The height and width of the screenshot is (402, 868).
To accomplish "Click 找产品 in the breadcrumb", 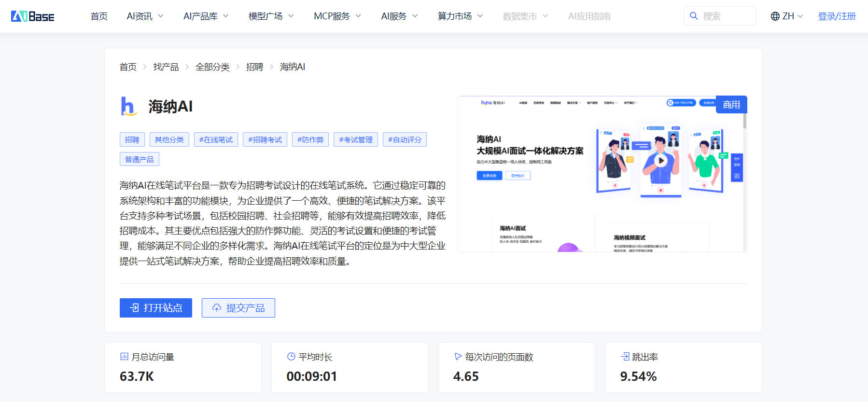I will pos(166,67).
